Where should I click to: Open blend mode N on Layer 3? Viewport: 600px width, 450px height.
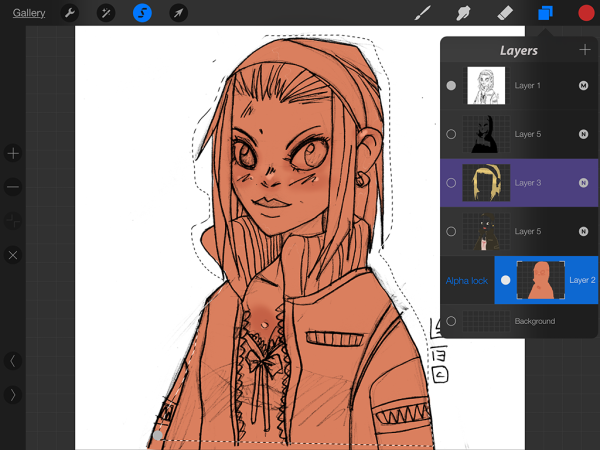click(583, 183)
